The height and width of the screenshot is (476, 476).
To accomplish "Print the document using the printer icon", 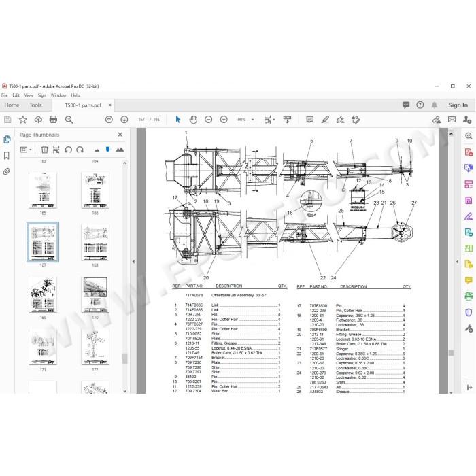I will point(54,120).
